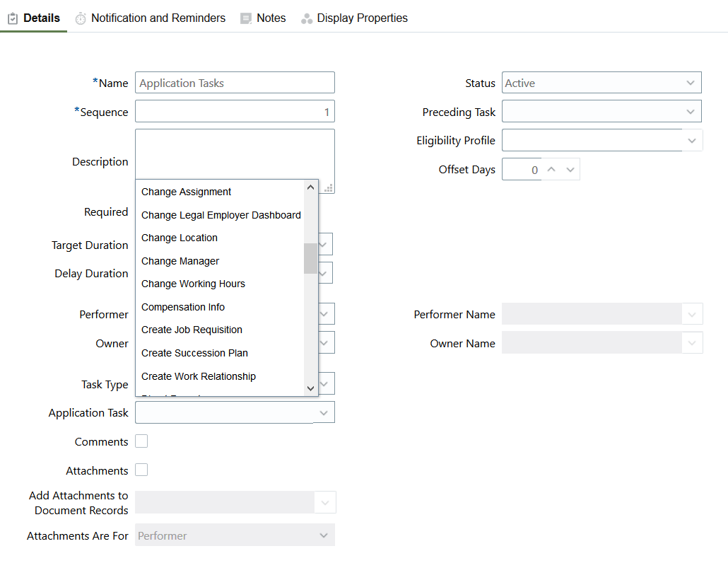Open the Attachments Are For dropdown

[x=235, y=535]
